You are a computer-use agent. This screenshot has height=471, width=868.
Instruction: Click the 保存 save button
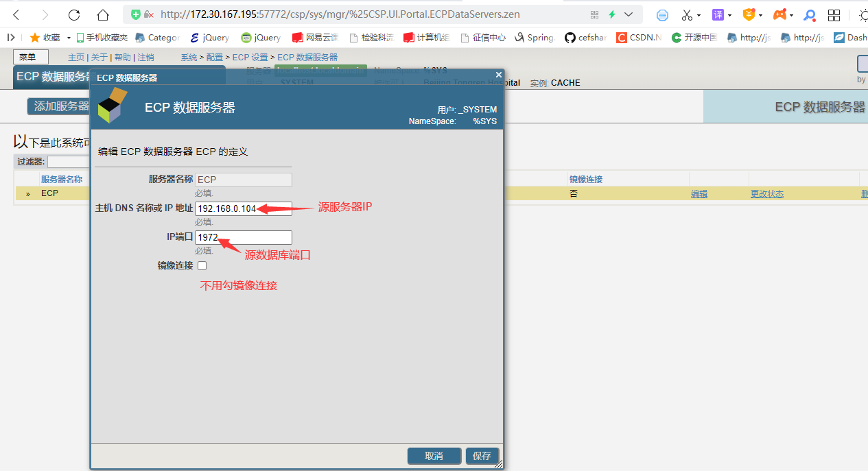482,456
